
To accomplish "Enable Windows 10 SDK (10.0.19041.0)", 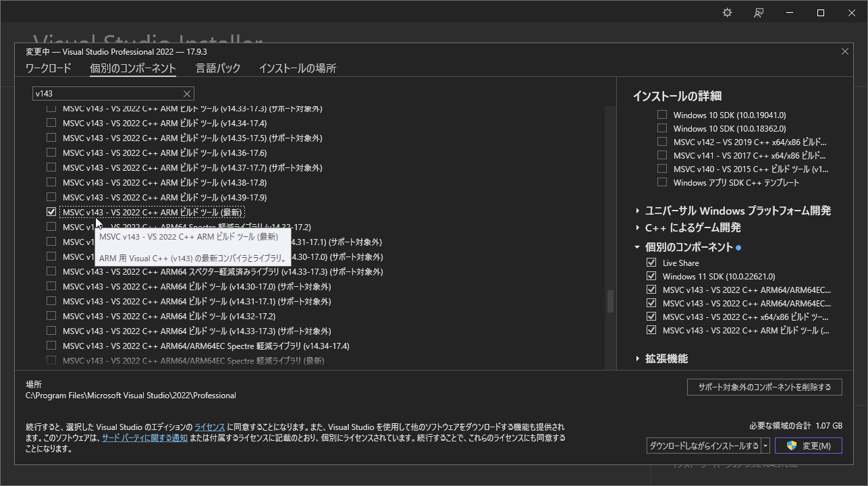I will click(x=662, y=114).
